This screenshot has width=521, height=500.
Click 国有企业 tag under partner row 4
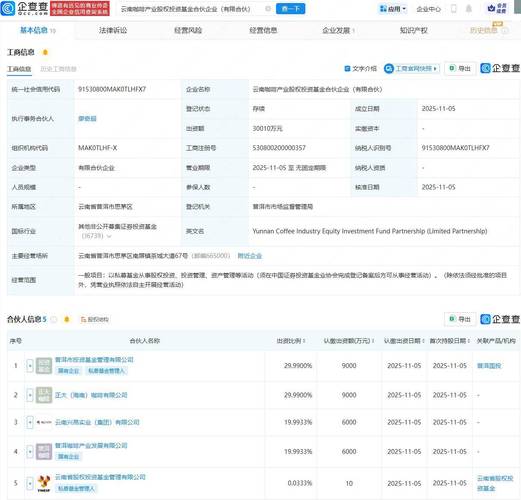coord(69,457)
